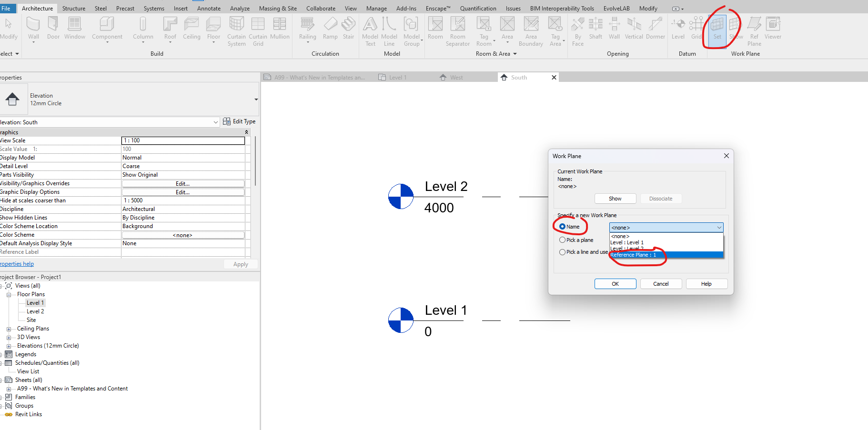Open the Properties help link
868x430 pixels.
[17, 264]
